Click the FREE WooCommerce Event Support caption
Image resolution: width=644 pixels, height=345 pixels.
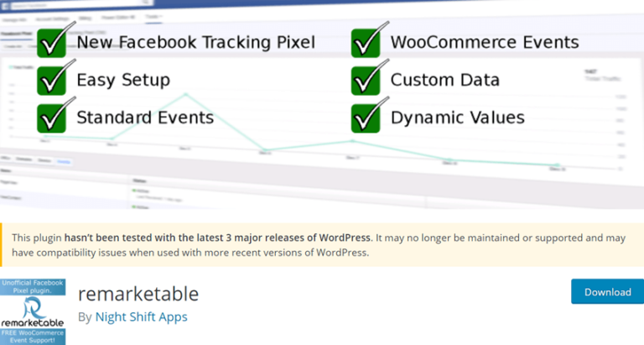(33, 336)
